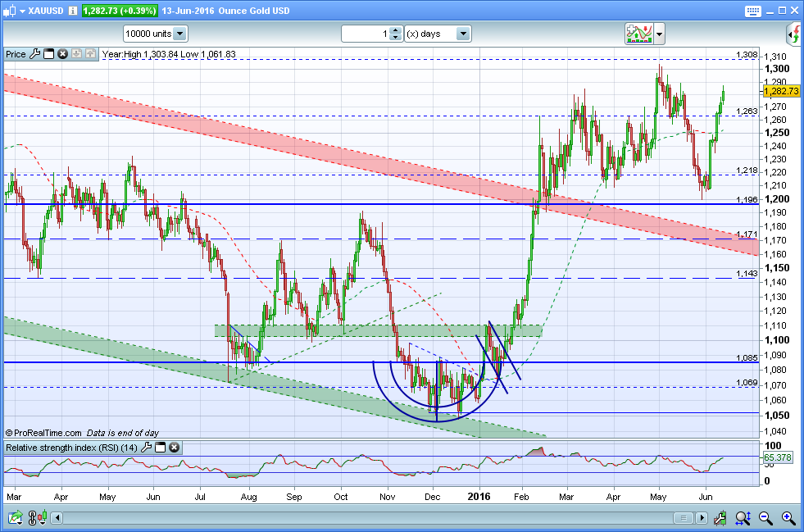Click the 1,069 horizontal line label
Image resolution: width=804 pixels, height=532 pixels.
pos(747,382)
